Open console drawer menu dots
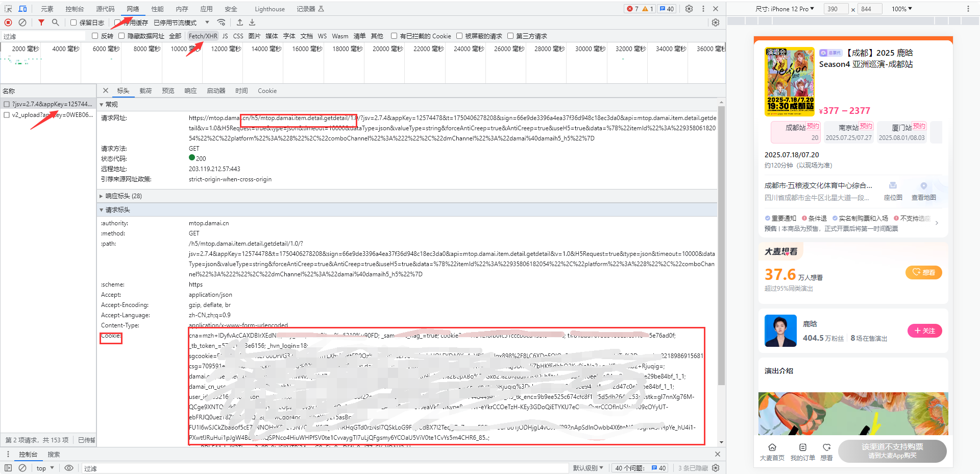This screenshot has height=474, width=980. point(8,454)
